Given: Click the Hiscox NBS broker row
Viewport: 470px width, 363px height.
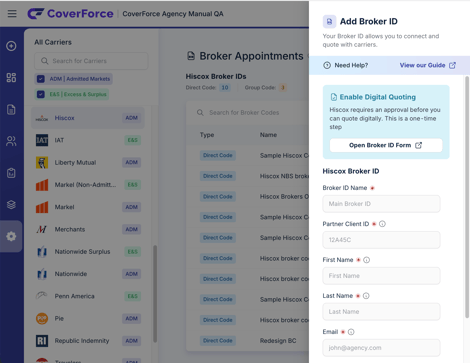Looking at the screenshot, I should (x=248, y=176).
